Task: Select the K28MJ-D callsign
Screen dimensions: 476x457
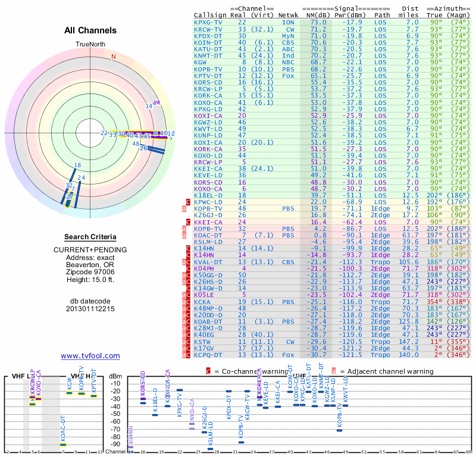Action: click(x=208, y=328)
